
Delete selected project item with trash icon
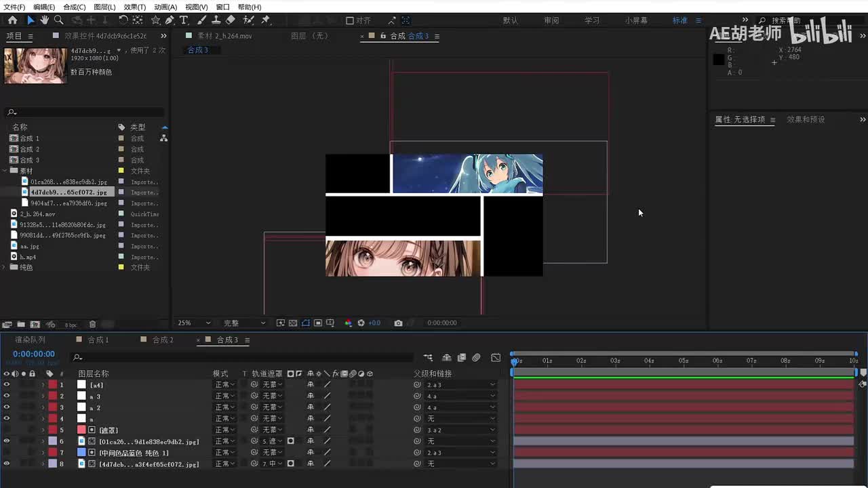click(x=93, y=325)
